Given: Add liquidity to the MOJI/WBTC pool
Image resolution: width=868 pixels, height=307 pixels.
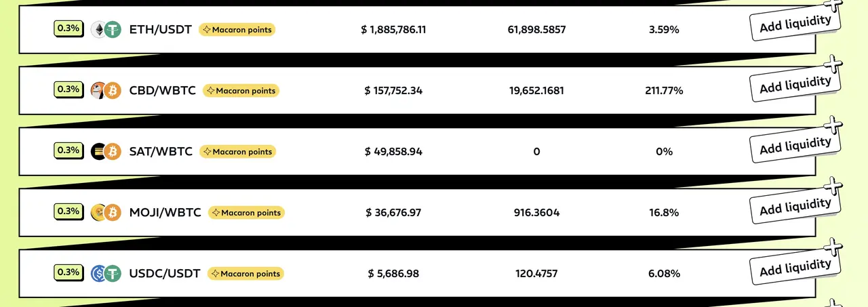Looking at the screenshot, I should [795, 207].
